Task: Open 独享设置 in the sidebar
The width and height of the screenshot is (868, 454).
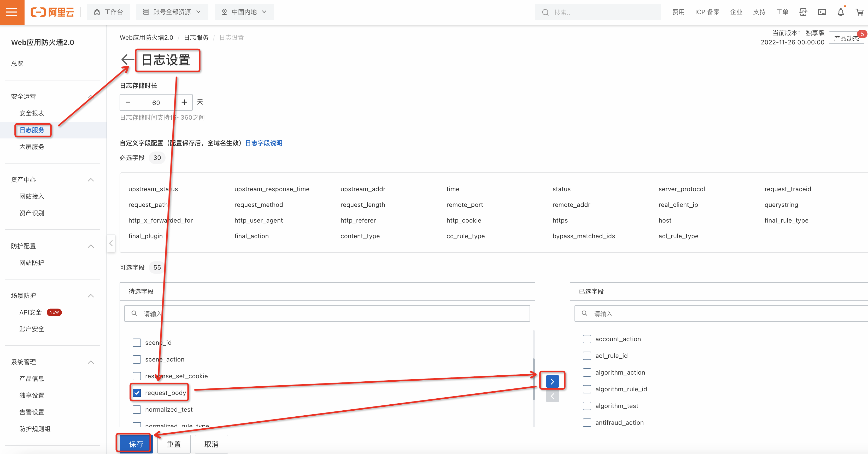Action: point(32,395)
